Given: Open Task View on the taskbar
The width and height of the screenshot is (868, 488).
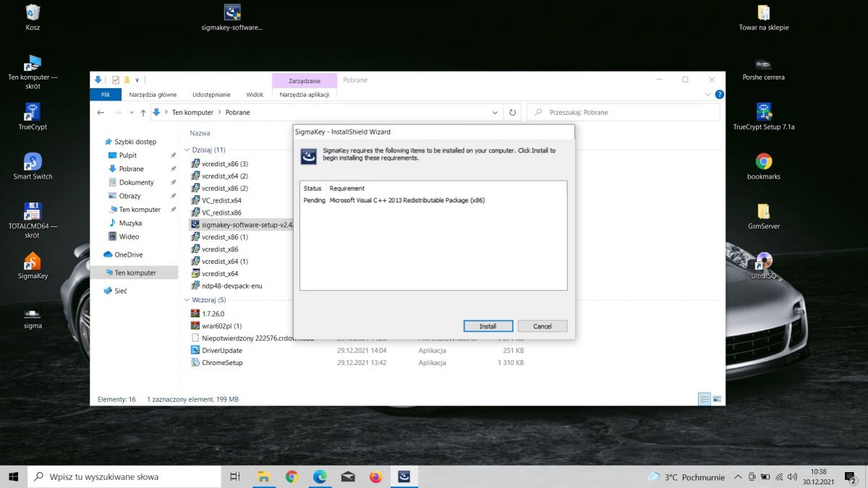Looking at the screenshot, I should click(235, 476).
